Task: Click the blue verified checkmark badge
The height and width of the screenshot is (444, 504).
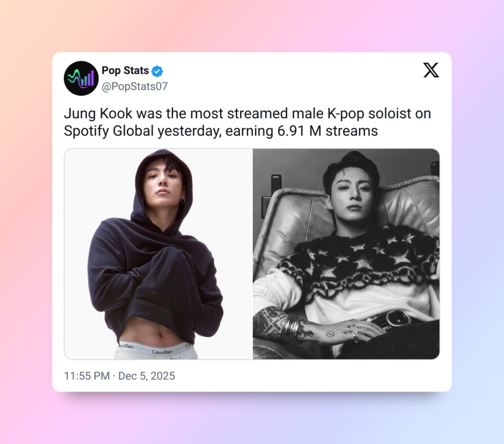Action: (x=157, y=71)
